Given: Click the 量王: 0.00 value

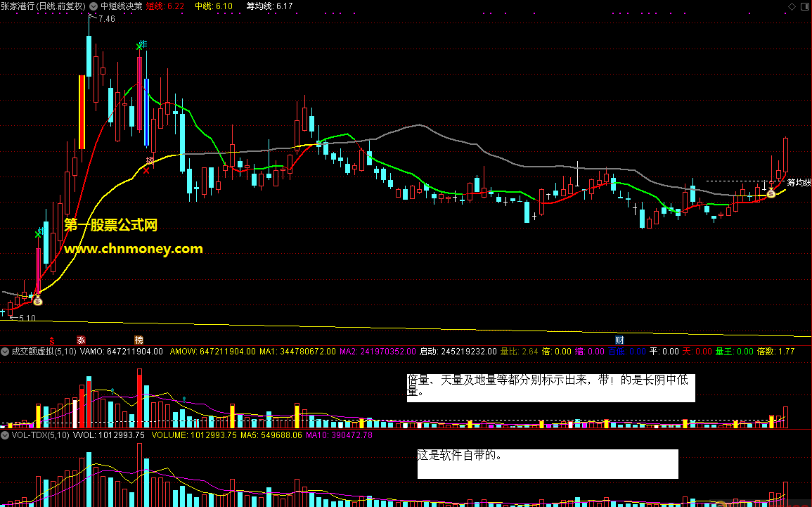Looking at the screenshot, I should [x=735, y=351].
